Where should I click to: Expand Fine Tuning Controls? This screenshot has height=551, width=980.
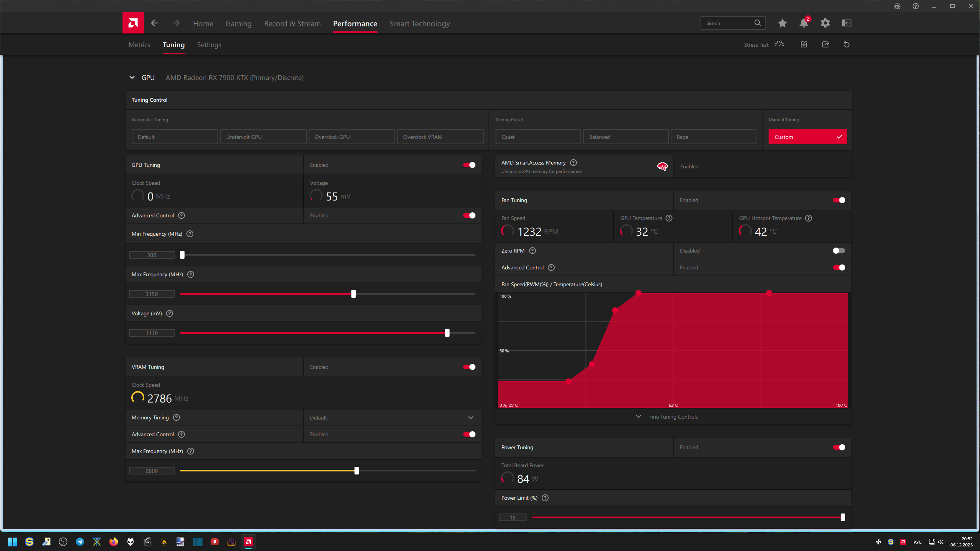tap(673, 417)
